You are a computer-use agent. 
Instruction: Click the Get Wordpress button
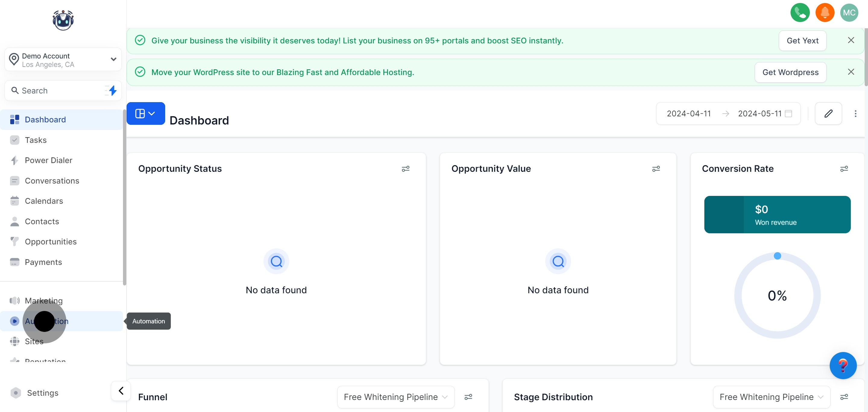(790, 72)
